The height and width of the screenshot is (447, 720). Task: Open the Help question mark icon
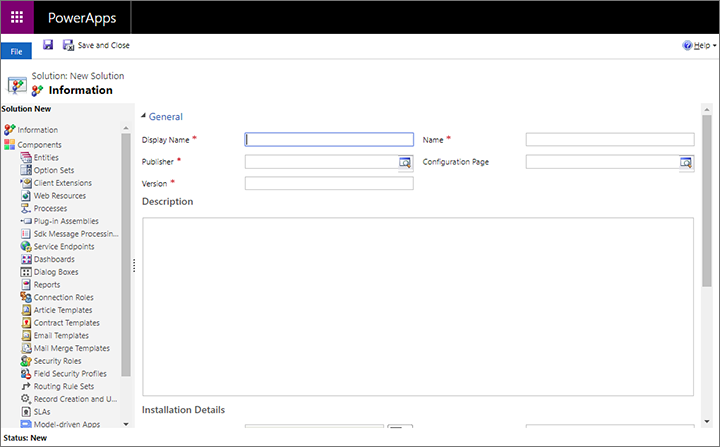(x=687, y=45)
